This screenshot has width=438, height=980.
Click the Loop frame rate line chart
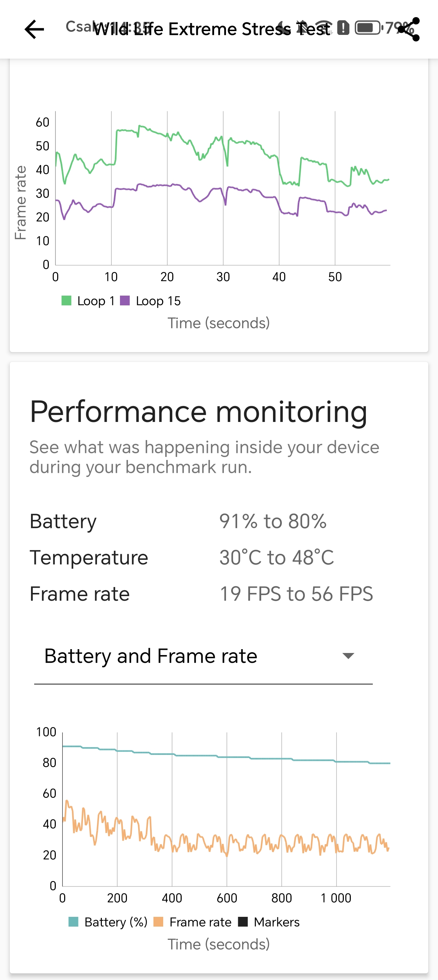tap(222, 188)
